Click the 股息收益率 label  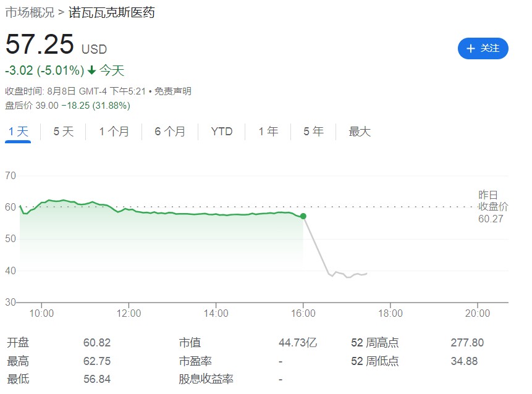tap(206, 379)
